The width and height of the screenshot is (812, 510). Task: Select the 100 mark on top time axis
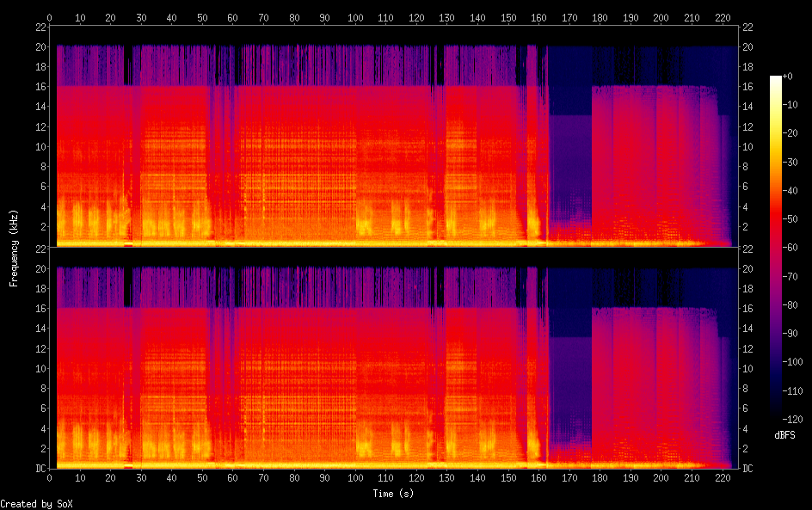(355, 16)
